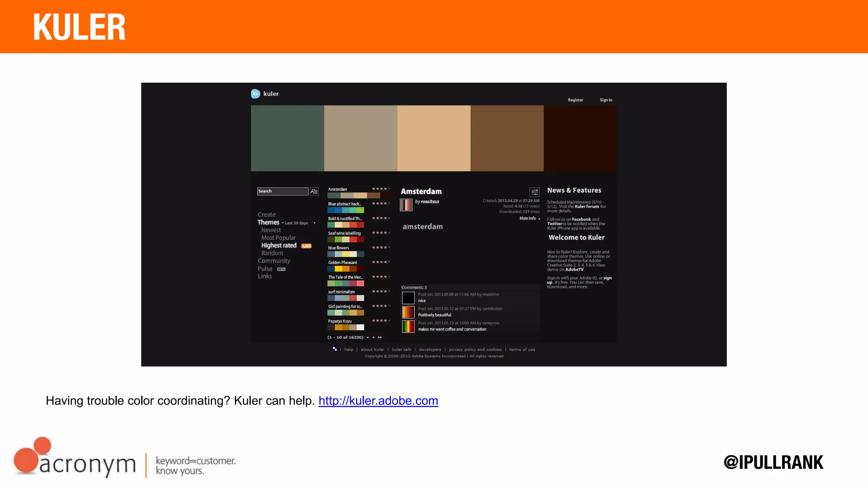Click the small Delicious icon in footer
The height and width of the screenshot is (488, 868).
(335, 349)
